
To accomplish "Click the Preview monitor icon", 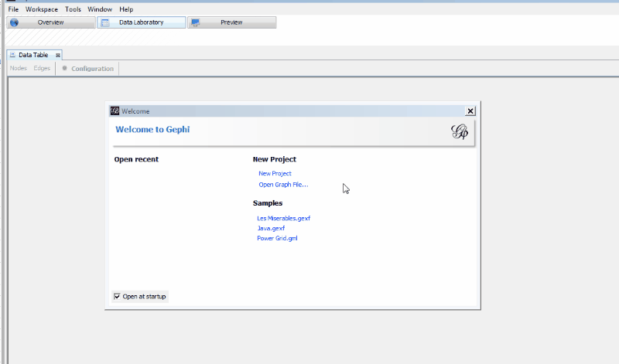I will [196, 23].
